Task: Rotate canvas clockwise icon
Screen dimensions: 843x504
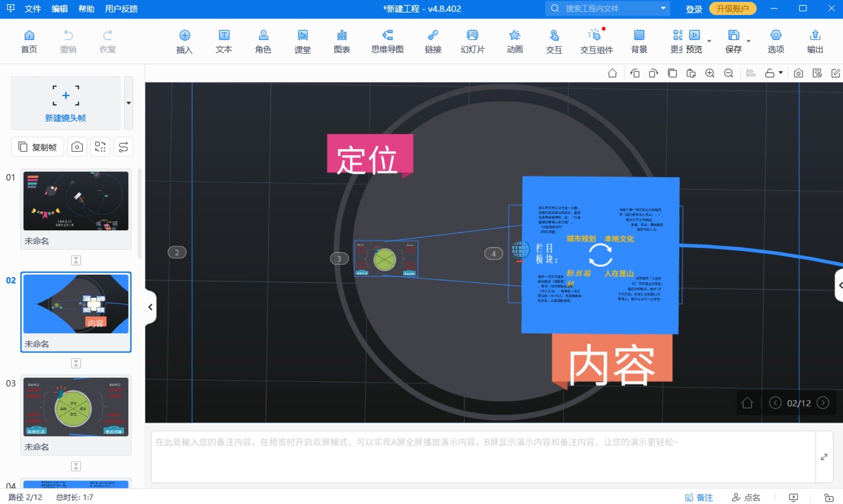Action: coord(654,73)
